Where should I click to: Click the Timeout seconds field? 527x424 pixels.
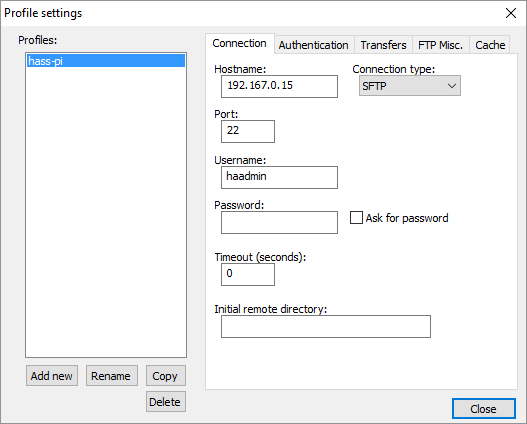coord(248,274)
